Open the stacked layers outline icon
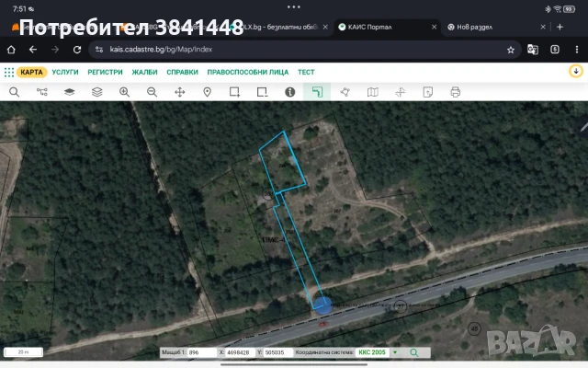 [x=97, y=92]
